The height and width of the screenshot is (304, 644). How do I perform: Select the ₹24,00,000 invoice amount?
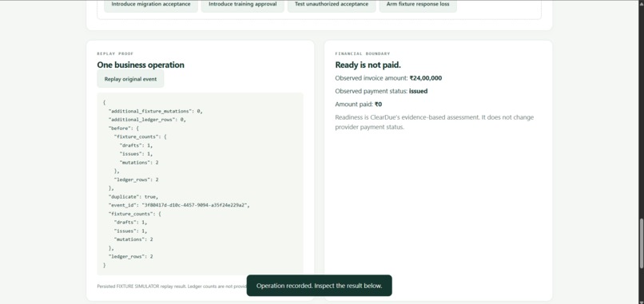(x=426, y=78)
